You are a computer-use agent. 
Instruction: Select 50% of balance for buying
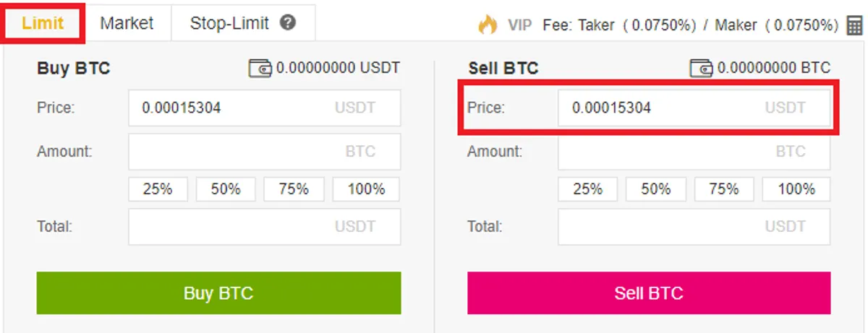pos(226,189)
